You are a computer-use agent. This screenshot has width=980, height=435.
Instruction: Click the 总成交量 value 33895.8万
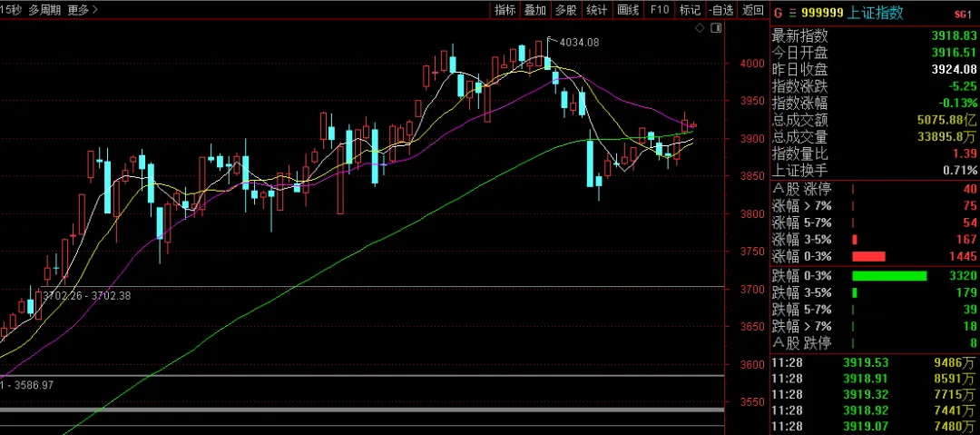[946, 136]
